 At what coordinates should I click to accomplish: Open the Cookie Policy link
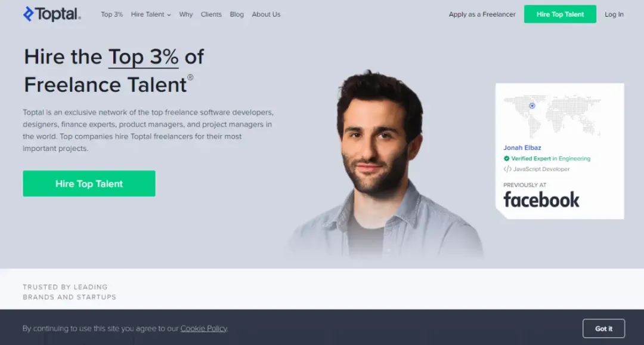pos(204,328)
